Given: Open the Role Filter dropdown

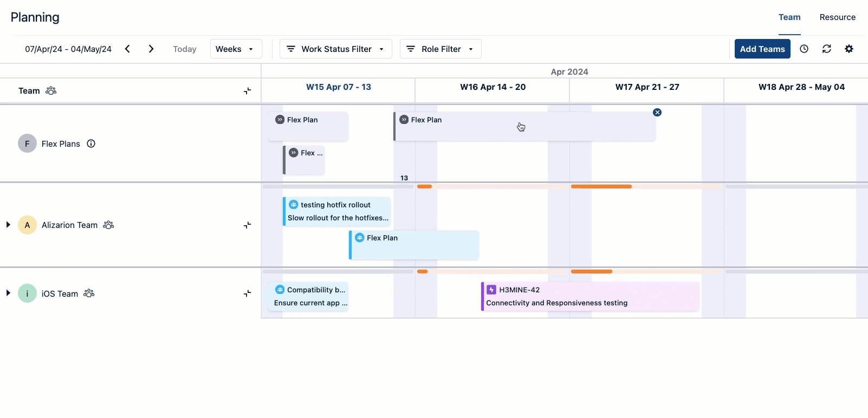Looking at the screenshot, I should [x=441, y=49].
